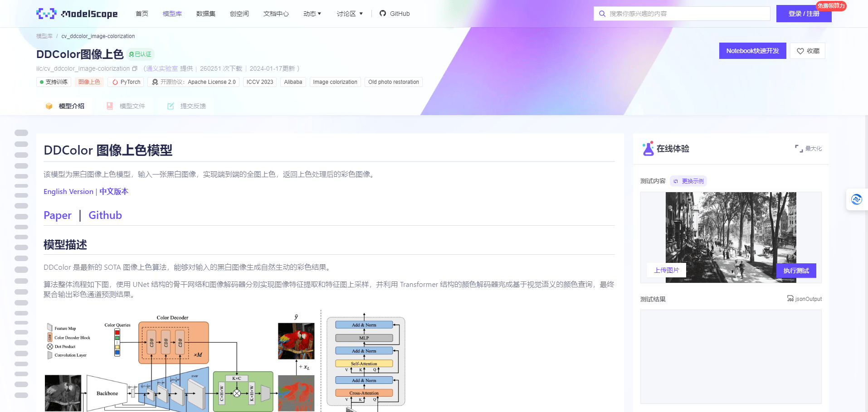Click the ModelScope logo icon
Screen dimensions: 868x412
pyautogui.click(x=46, y=13)
